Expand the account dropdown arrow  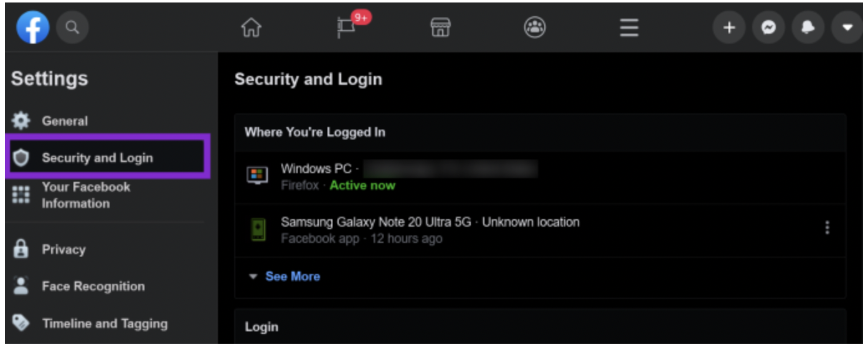(x=847, y=28)
